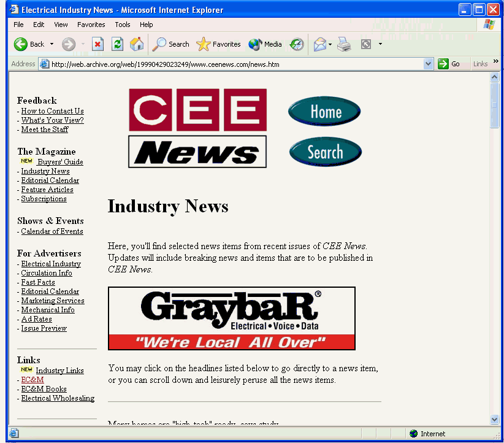Viewport: 504px width, 443px height.
Task: Open the EC&M Books link
Action: [x=44, y=389]
